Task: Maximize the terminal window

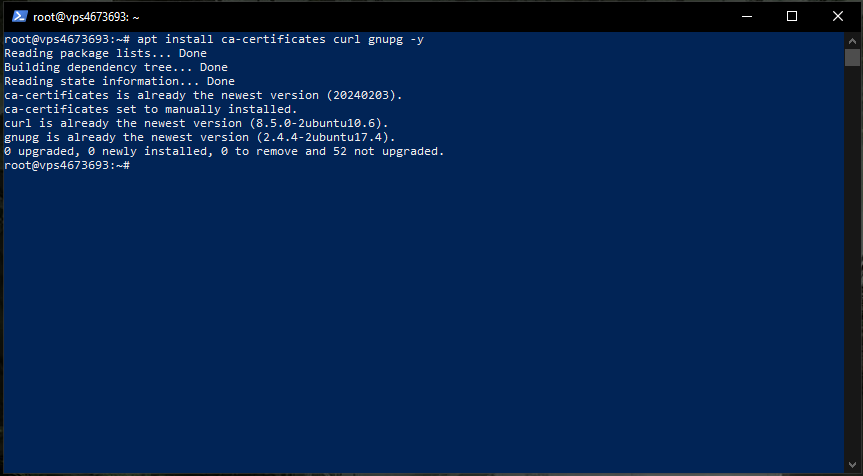Action: (792, 16)
